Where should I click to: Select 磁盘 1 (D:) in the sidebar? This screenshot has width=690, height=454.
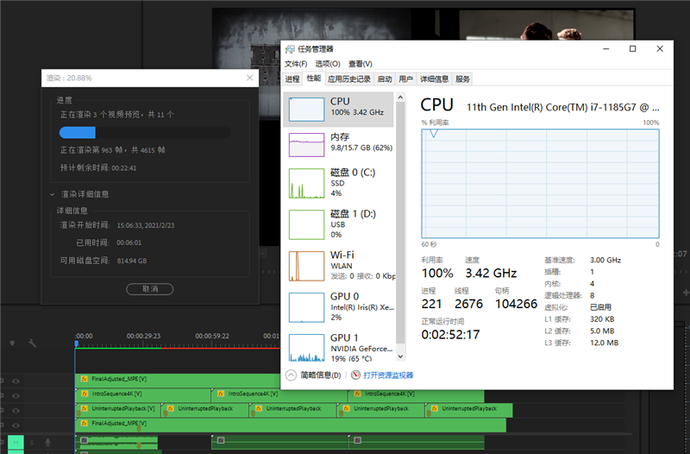pos(339,224)
